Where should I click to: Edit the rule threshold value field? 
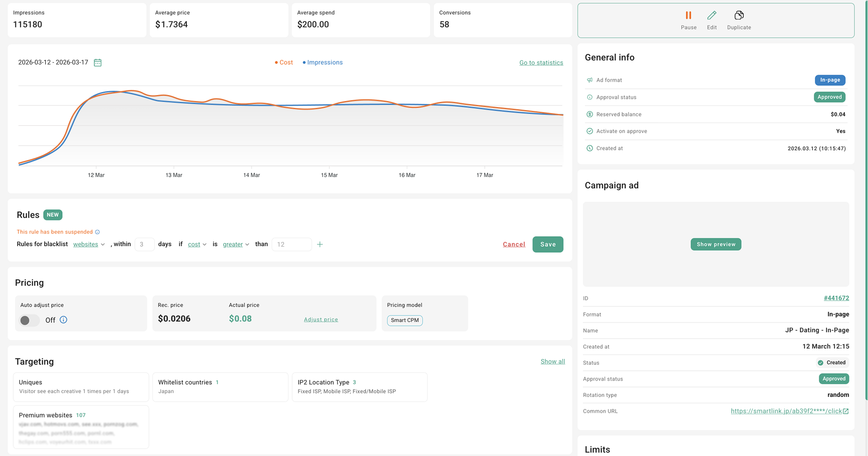292,244
